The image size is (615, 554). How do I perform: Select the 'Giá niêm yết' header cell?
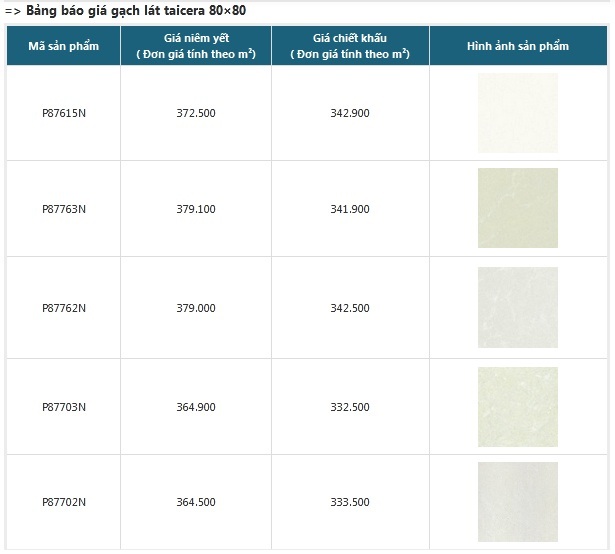click(x=196, y=46)
